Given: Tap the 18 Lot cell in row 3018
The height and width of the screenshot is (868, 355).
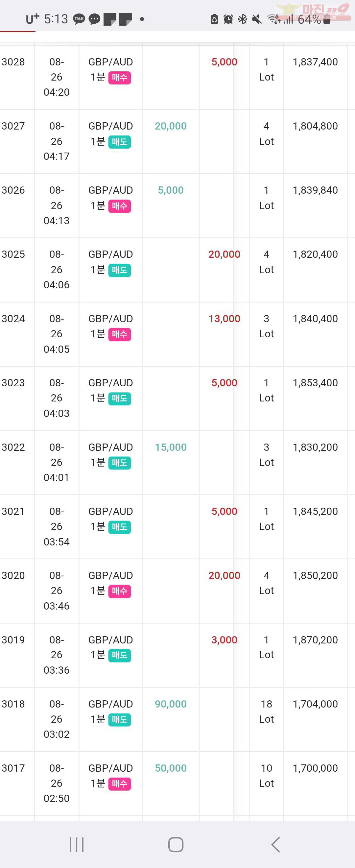Looking at the screenshot, I should click(x=267, y=711).
